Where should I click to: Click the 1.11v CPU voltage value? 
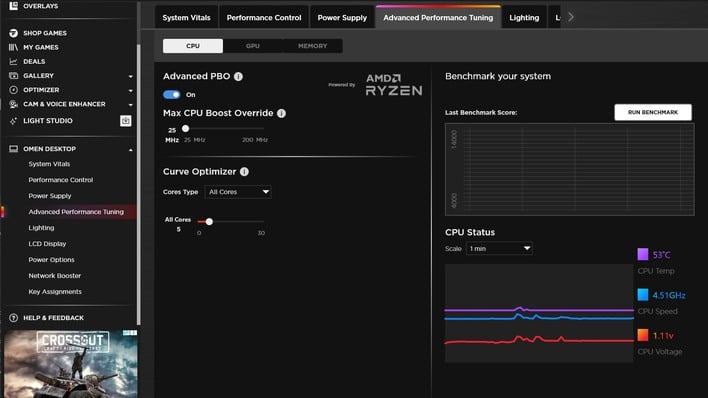[x=663, y=336]
